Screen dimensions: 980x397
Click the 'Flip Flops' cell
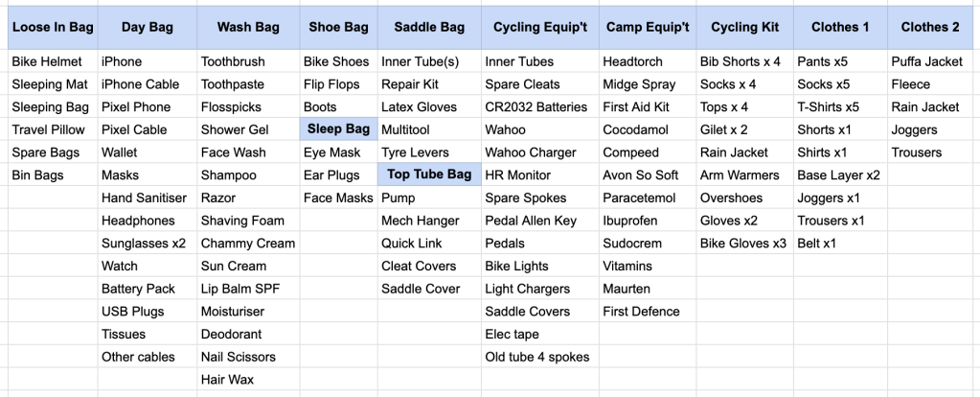click(x=331, y=84)
